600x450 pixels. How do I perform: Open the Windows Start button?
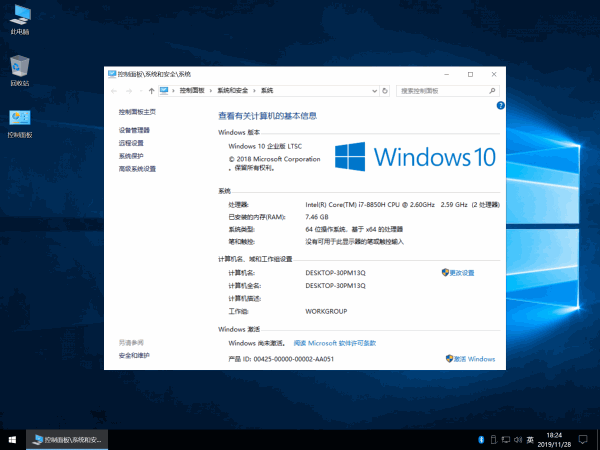[x=12, y=440]
